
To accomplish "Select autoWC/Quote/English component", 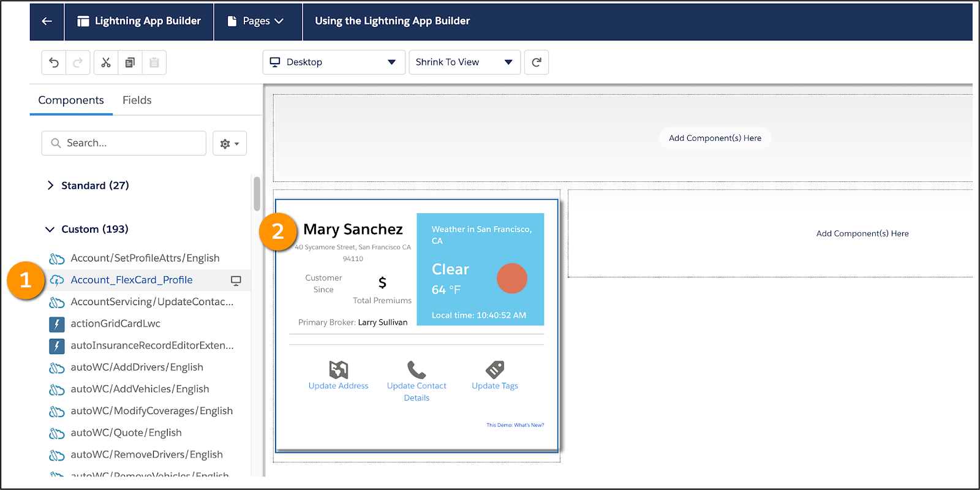I will [126, 432].
